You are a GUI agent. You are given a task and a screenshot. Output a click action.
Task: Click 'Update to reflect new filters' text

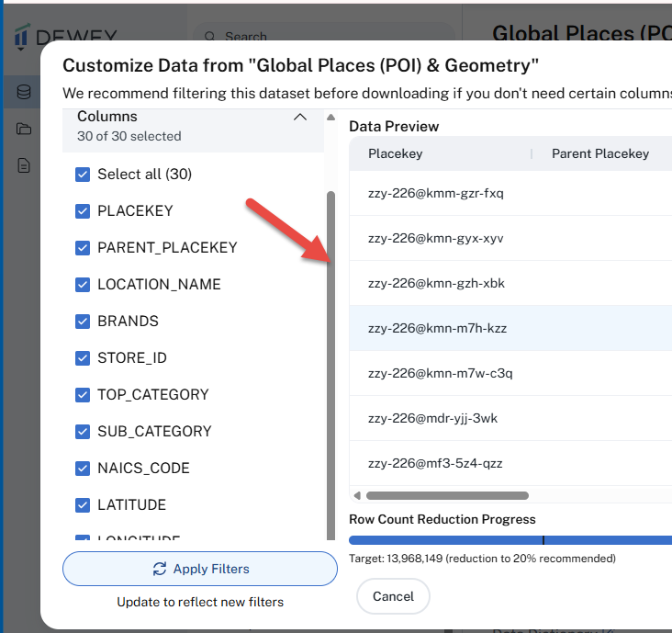[200, 602]
